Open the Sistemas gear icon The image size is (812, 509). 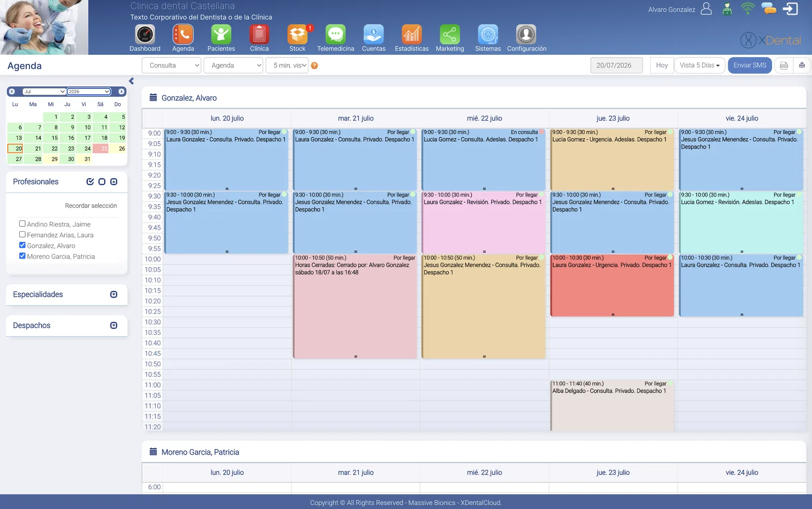point(488,35)
